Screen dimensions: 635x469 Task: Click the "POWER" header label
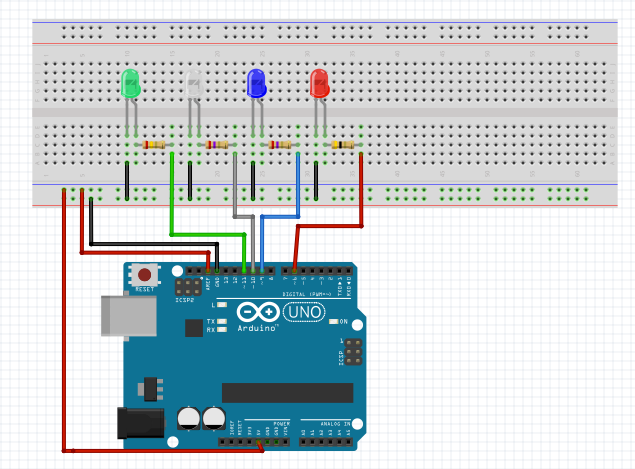point(281,424)
